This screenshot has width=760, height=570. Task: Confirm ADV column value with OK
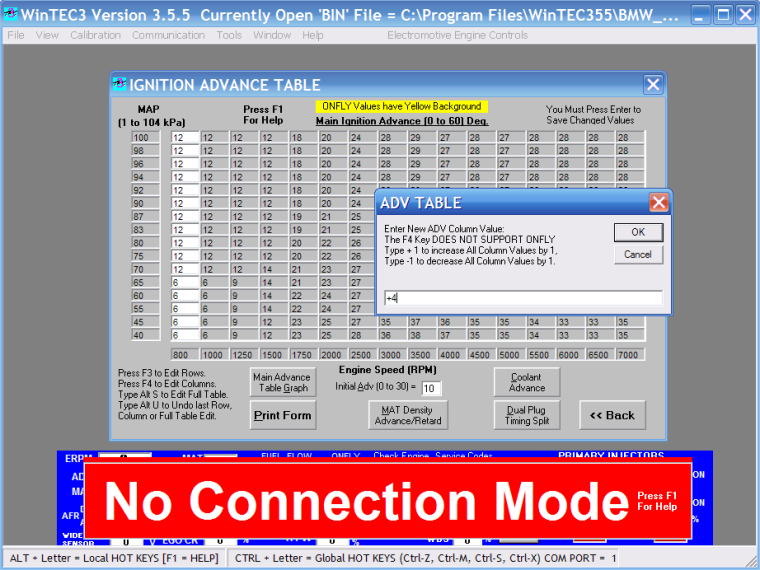point(638,232)
